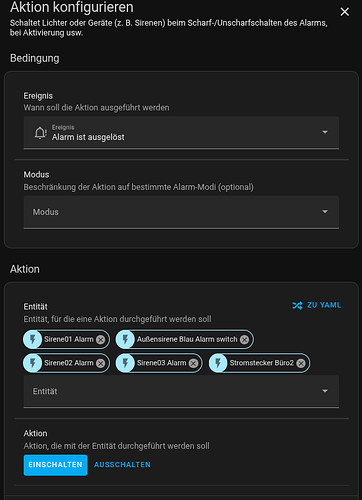Click the Außensirene Blau Alarm switch chip label
Viewport: 362px width, 500px height.
(x=187, y=339)
